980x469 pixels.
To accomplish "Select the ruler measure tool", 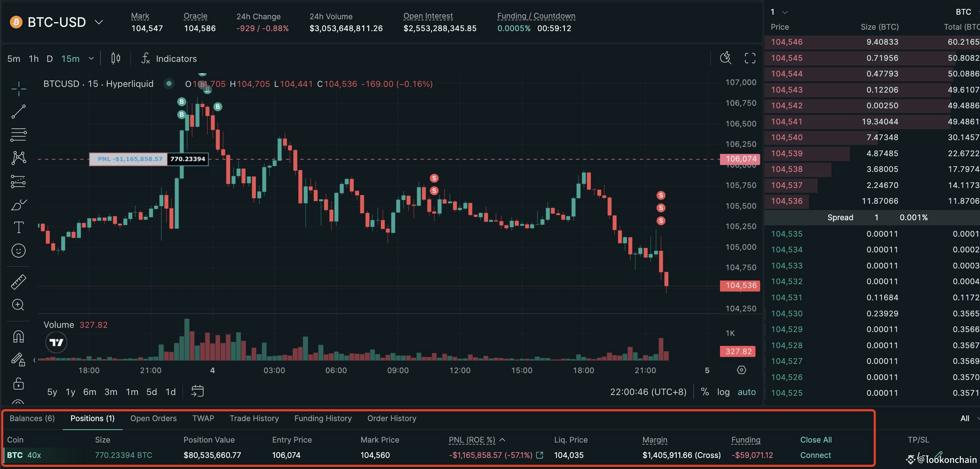I will coord(19,282).
